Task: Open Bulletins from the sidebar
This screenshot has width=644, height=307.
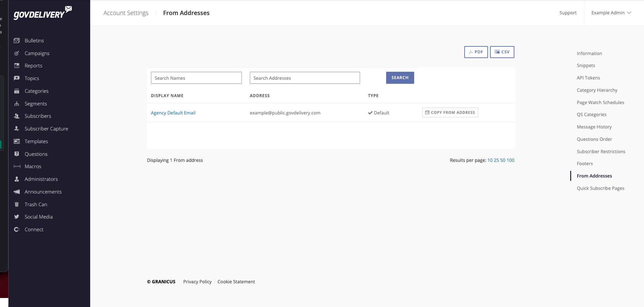Action: (x=34, y=40)
